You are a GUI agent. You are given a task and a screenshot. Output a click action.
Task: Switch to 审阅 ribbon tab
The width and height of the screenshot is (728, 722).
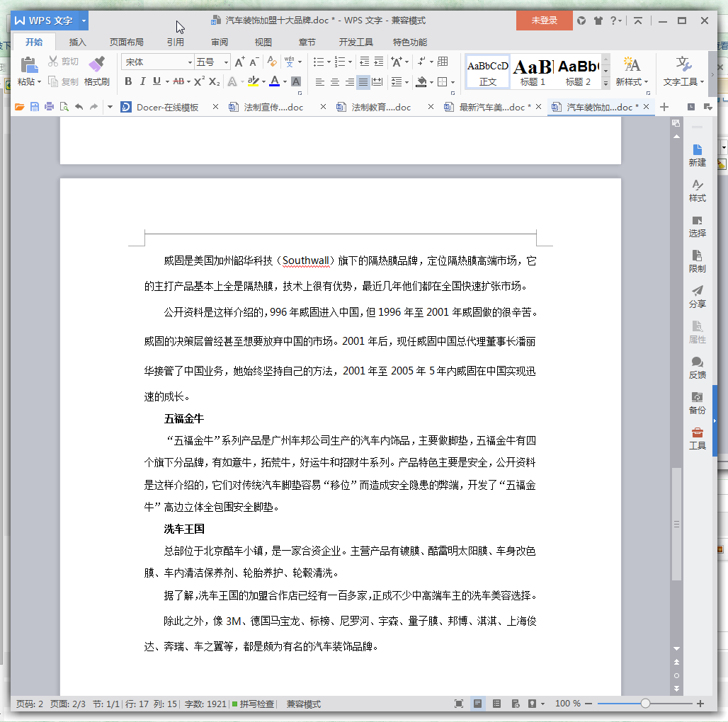219,42
